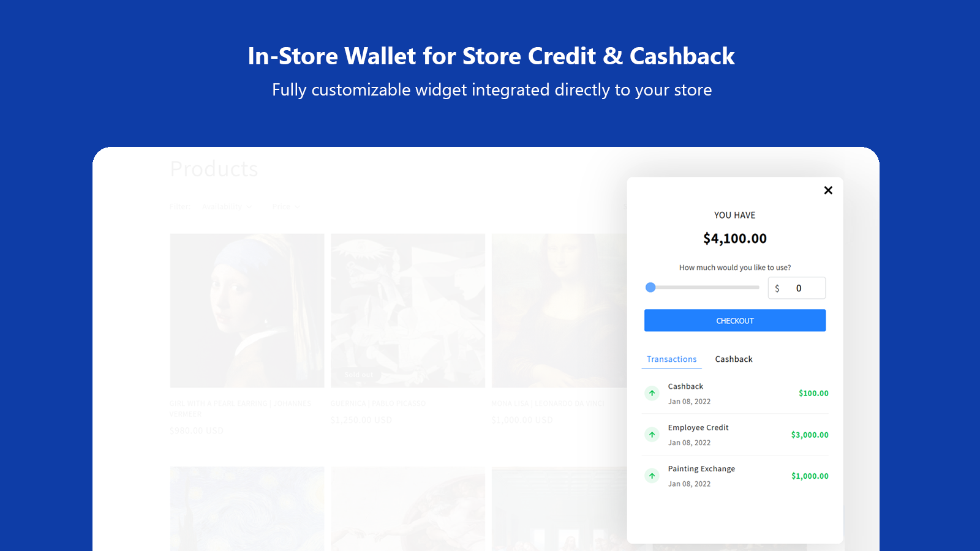Select the Employee Credit transaction row

(735, 435)
